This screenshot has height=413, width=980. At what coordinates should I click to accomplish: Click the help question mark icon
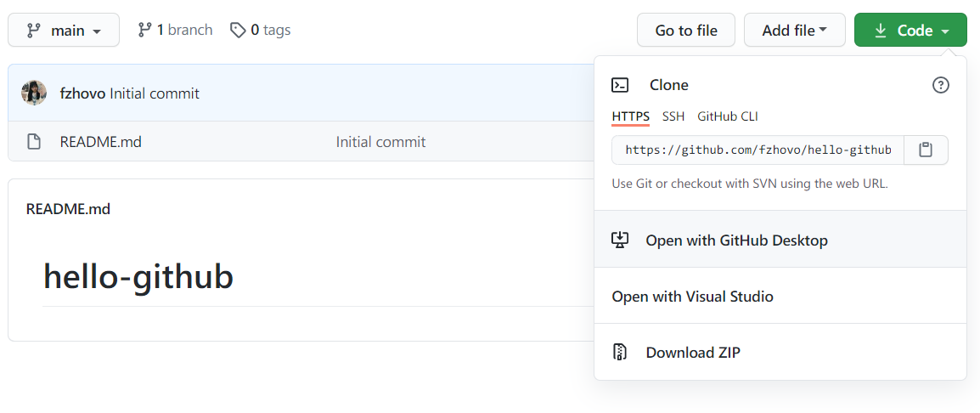coord(941,85)
